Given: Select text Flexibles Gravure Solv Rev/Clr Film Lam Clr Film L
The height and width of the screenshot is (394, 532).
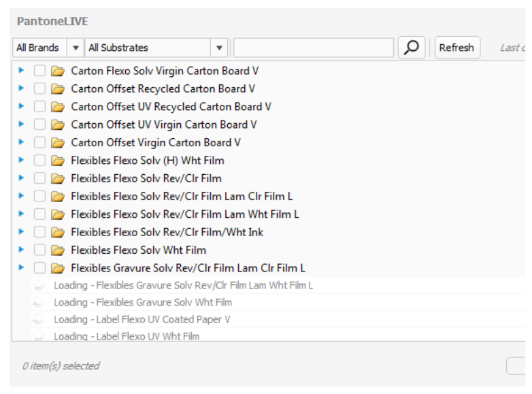Looking at the screenshot, I should pyautogui.click(x=188, y=268).
